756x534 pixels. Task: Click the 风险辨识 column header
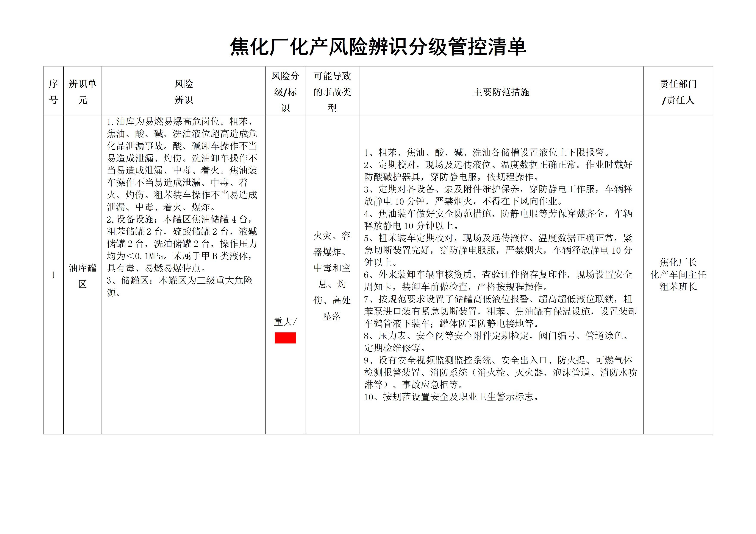point(183,92)
